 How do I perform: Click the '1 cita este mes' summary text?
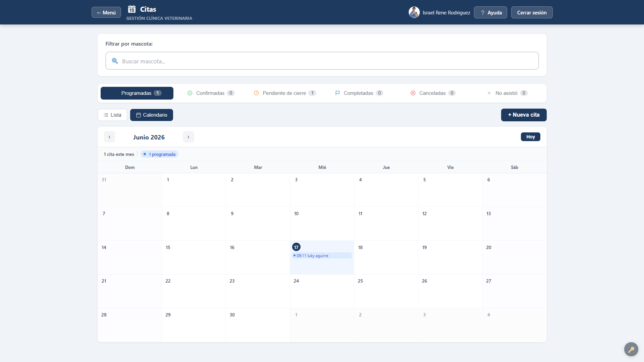coord(119,155)
